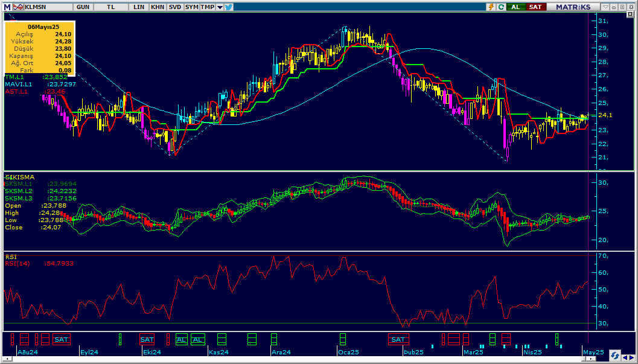Viewport: 638px width, 364px height.
Task: Toggle LIN linear scale display
Action: pos(138,7)
